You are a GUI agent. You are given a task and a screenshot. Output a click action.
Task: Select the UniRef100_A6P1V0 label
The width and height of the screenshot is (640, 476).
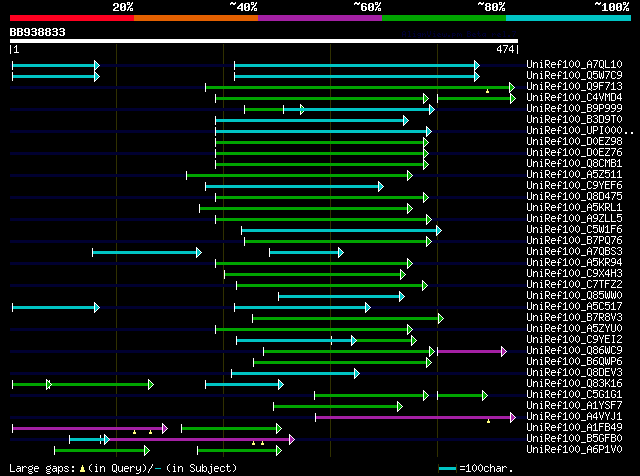point(574,450)
